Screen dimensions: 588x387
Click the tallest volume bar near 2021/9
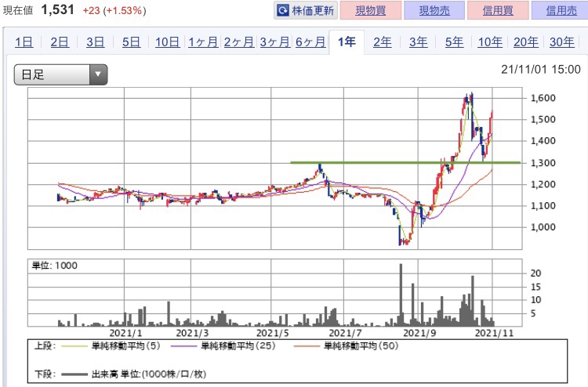coord(401,295)
